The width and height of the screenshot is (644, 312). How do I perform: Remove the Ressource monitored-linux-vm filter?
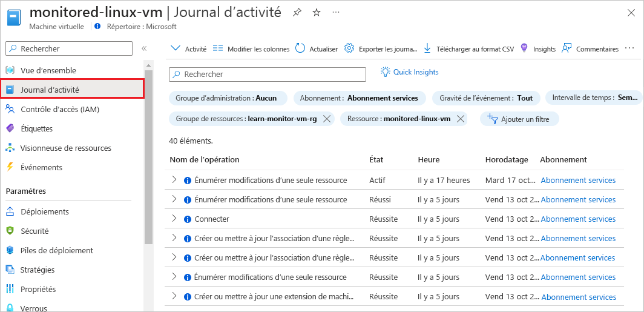461,119
